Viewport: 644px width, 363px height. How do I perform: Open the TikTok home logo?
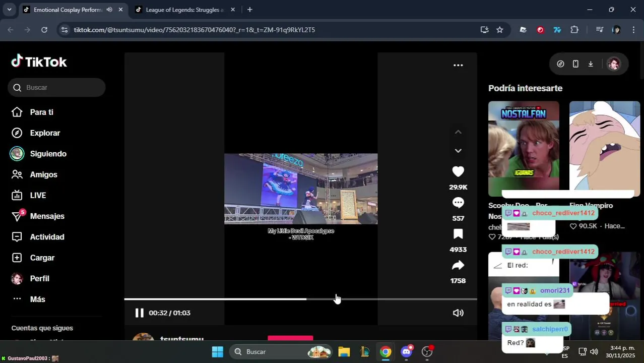(39, 62)
